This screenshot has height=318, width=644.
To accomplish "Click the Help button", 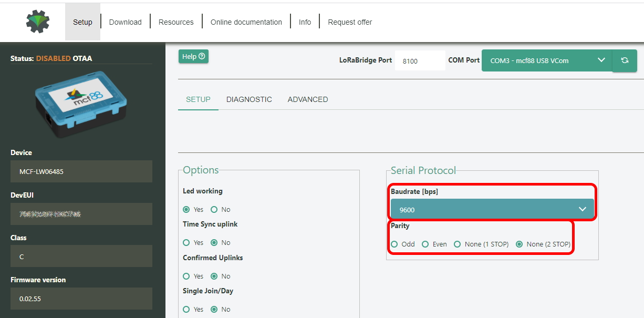I will [193, 57].
